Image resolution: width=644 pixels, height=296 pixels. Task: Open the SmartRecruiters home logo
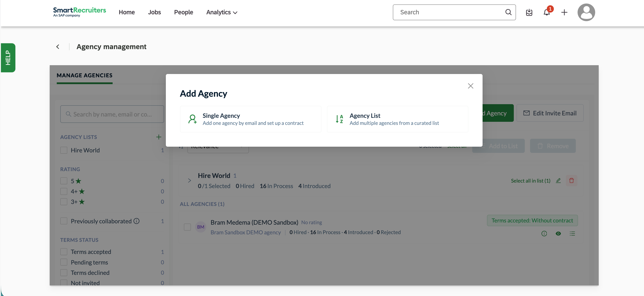(79, 12)
